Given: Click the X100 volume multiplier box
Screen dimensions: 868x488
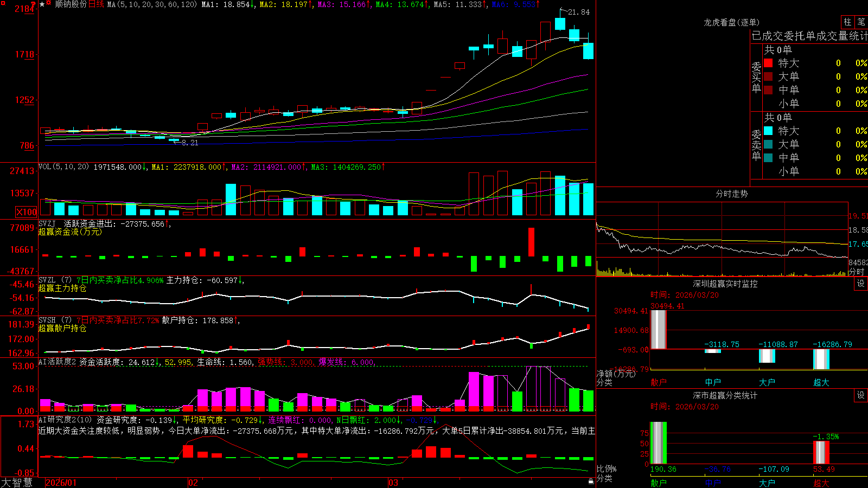Looking at the screenshot, I should tap(26, 212).
